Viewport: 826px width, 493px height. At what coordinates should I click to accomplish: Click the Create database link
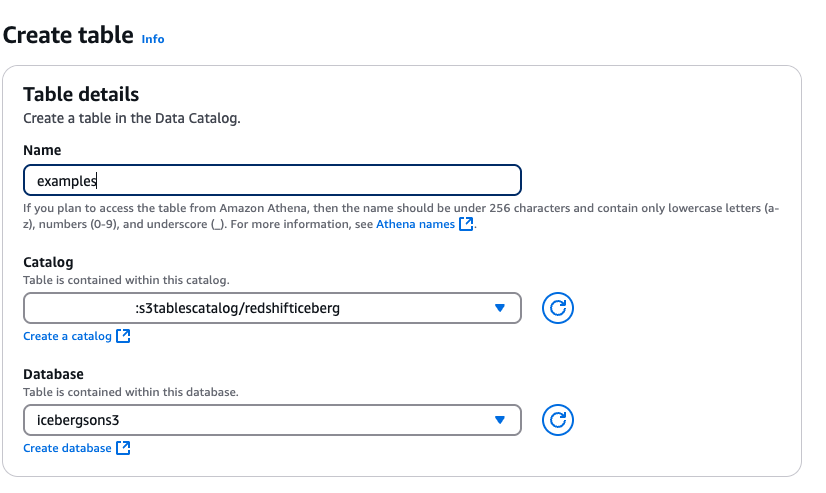[x=67, y=448]
